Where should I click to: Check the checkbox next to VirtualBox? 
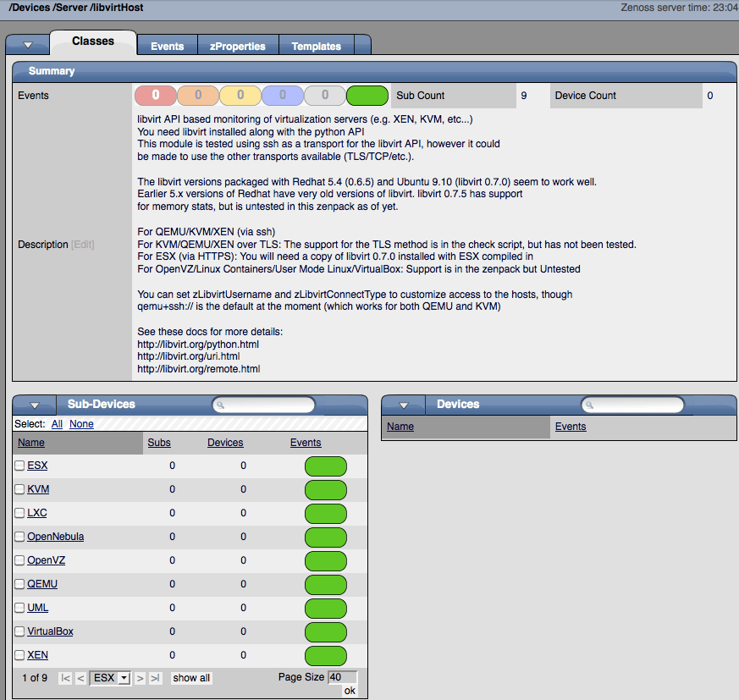coord(18,631)
